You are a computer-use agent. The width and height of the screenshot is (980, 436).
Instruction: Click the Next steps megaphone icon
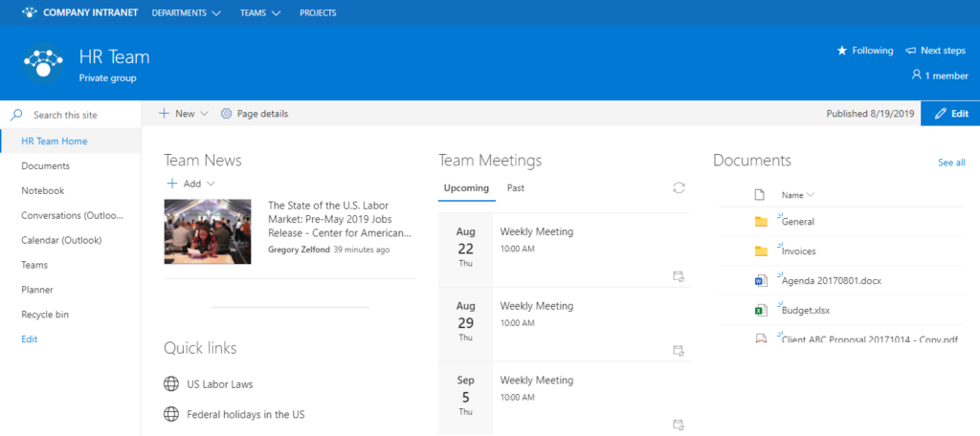coord(911,51)
